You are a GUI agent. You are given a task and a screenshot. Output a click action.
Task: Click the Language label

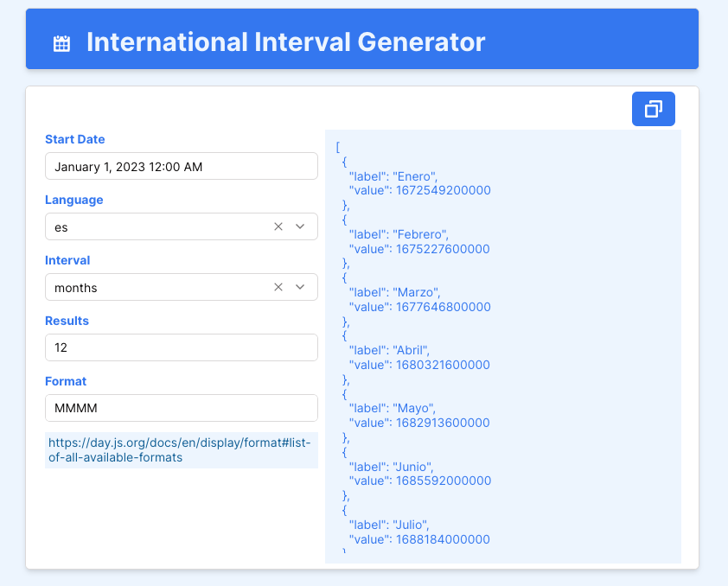point(73,200)
